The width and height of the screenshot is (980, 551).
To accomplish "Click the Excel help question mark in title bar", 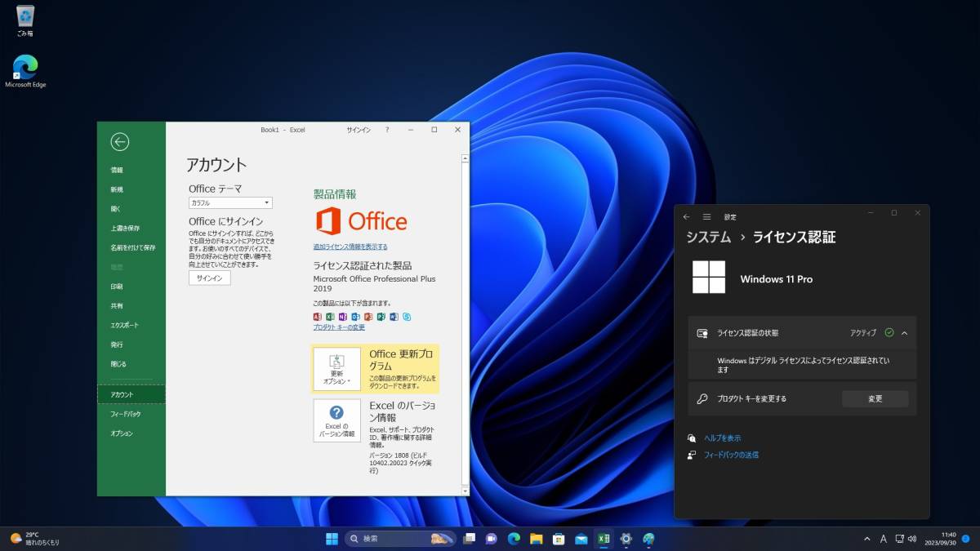I will [387, 130].
